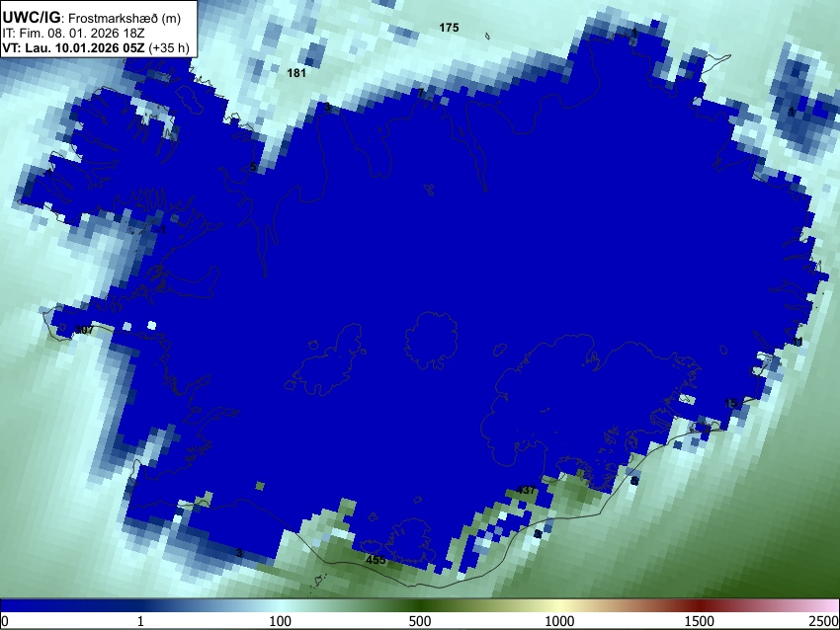Image resolution: width=840 pixels, height=630 pixels.
Task: Click the legend scale label "0"
Action: [5, 621]
